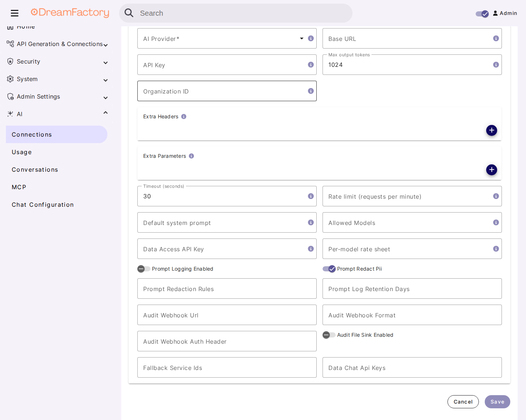526x420 pixels.
Task: Click the Admin user profile icon
Action: [x=495, y=13]
